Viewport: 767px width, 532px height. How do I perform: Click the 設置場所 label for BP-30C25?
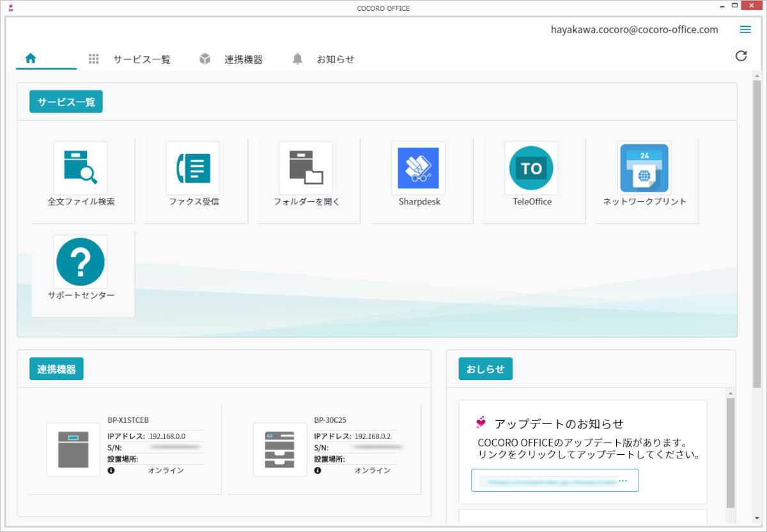[x=330, y=459]
